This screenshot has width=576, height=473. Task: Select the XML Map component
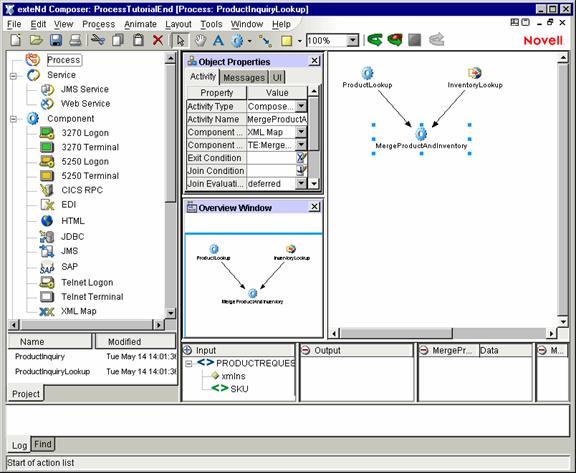point(79,311)
